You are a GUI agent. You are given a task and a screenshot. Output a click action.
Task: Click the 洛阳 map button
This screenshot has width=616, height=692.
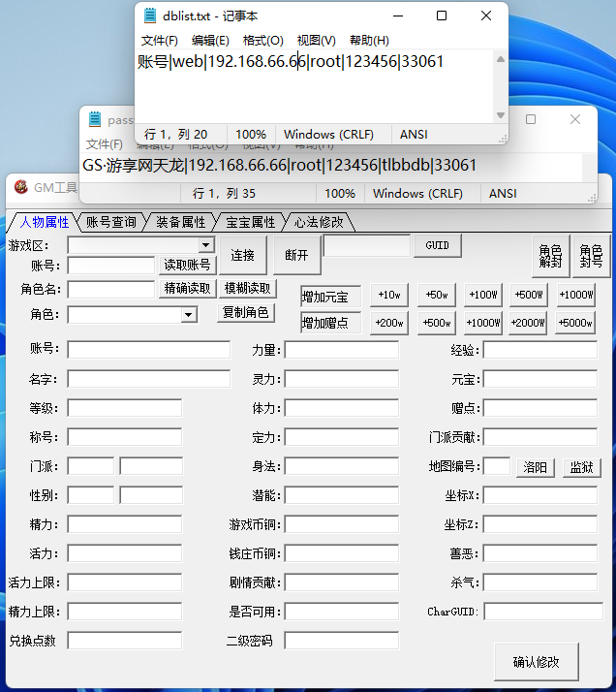pos(536,467)
